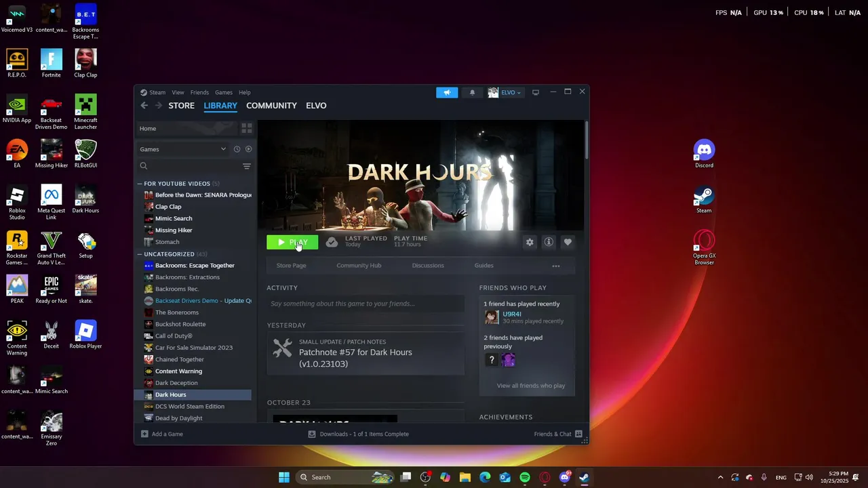Show the Dark Hours game info icon
This screenshot has height=488, width=868.
[x=549, y=242]
